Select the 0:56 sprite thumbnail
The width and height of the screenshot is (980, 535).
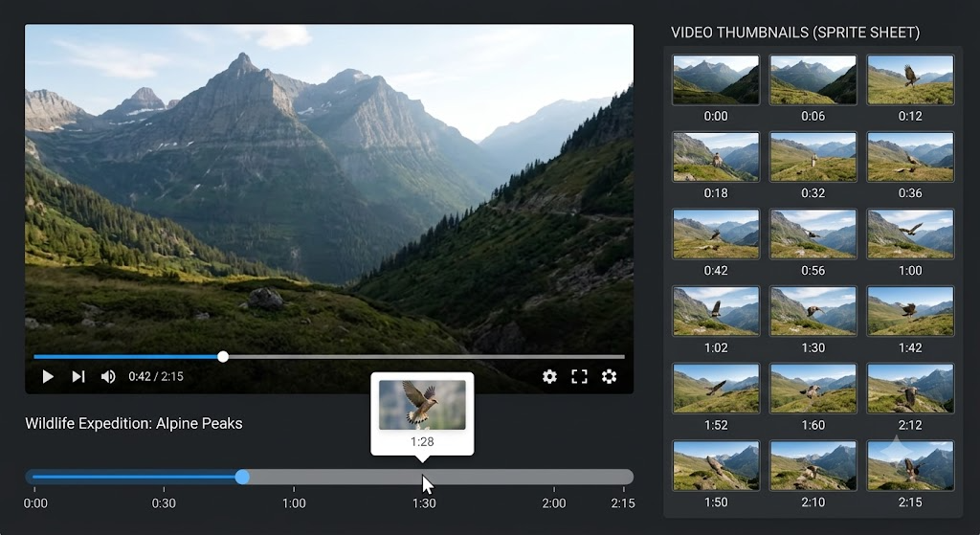point(813,234)
